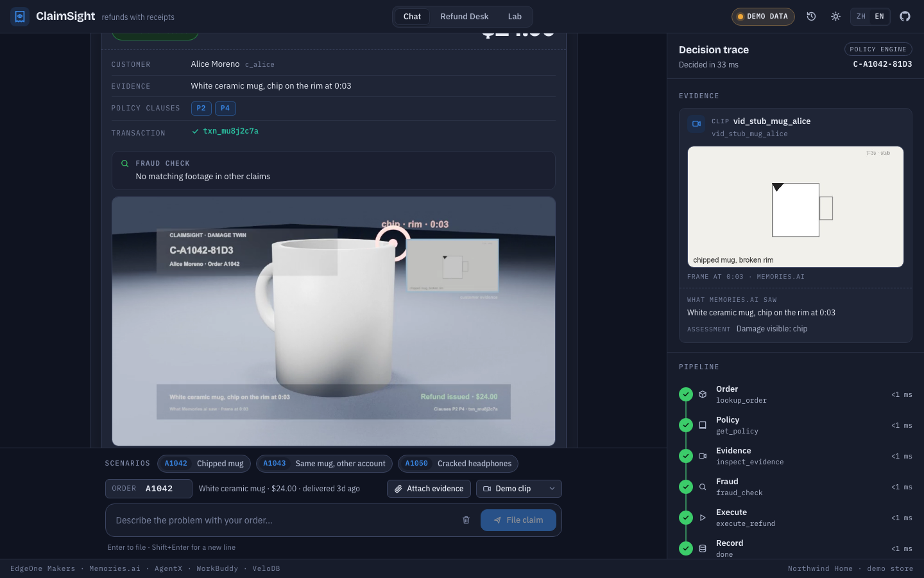924x578 pixels.
Task: Click the Record step database icon
Action: click(703, 548)
